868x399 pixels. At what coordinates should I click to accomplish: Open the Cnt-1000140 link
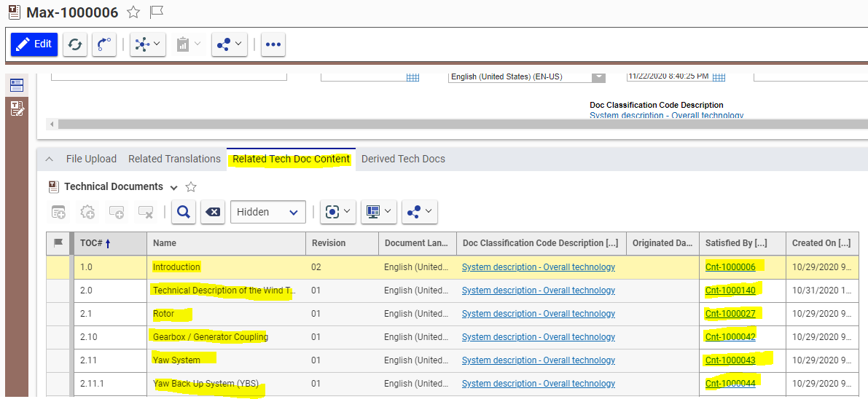(730, 291)
